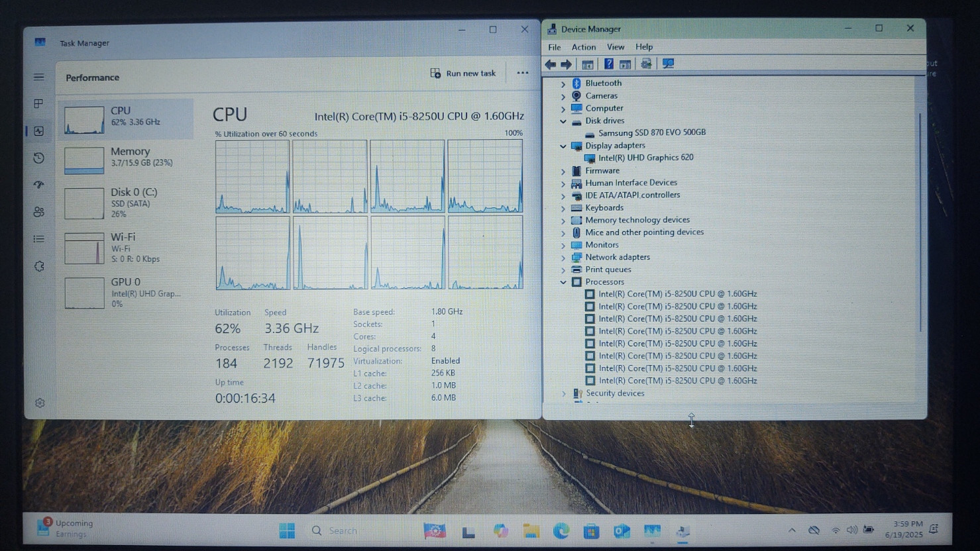Open the Users page icon
980x551 pixels.
pos(38,212)
